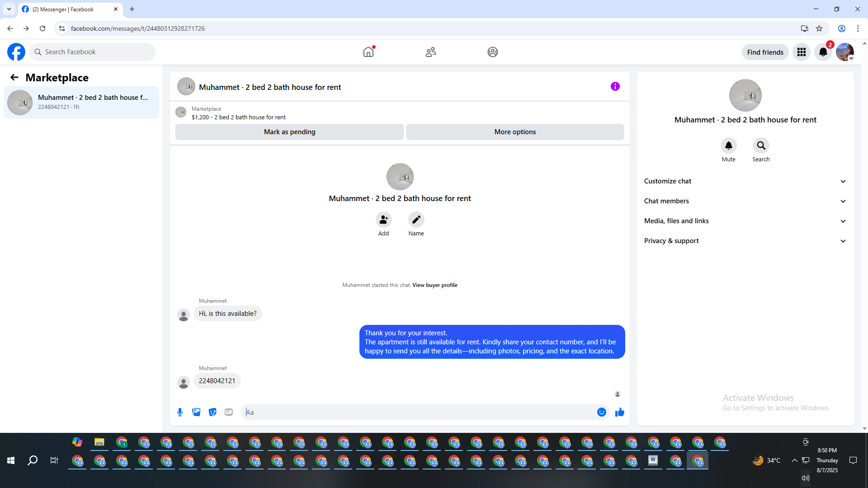The image size is (868, 488).
Task: Open the emoji picker in the message box
Action: pyautogui.click(x=601, y=412)
